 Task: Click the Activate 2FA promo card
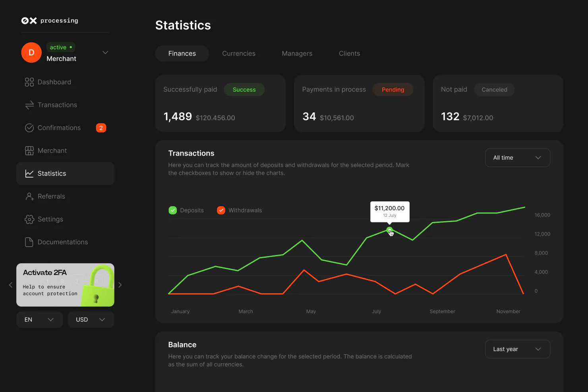[65, 285]
